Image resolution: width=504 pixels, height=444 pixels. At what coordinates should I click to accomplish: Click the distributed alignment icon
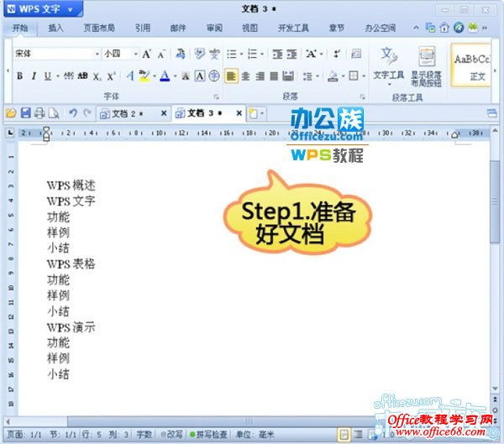pyautogui.click(x=288, y=76)
